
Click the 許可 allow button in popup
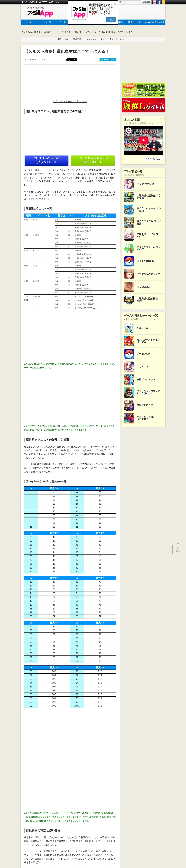pos(111,20)
